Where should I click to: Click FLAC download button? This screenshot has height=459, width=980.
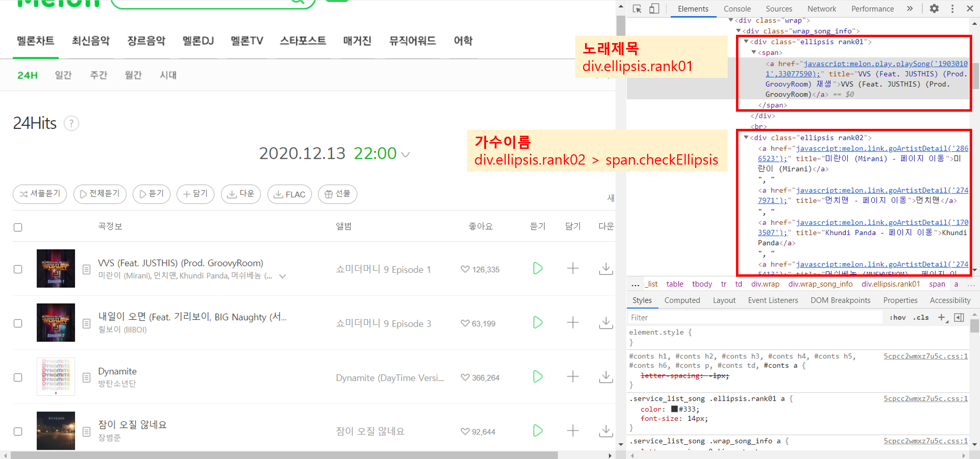point(290,194)
